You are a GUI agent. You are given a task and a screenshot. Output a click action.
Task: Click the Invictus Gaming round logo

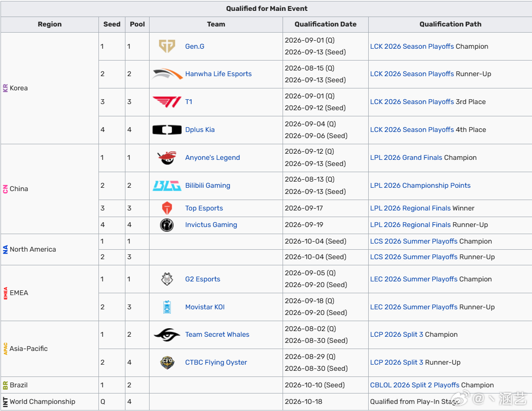pyautogui.click(x=167, y=225)
